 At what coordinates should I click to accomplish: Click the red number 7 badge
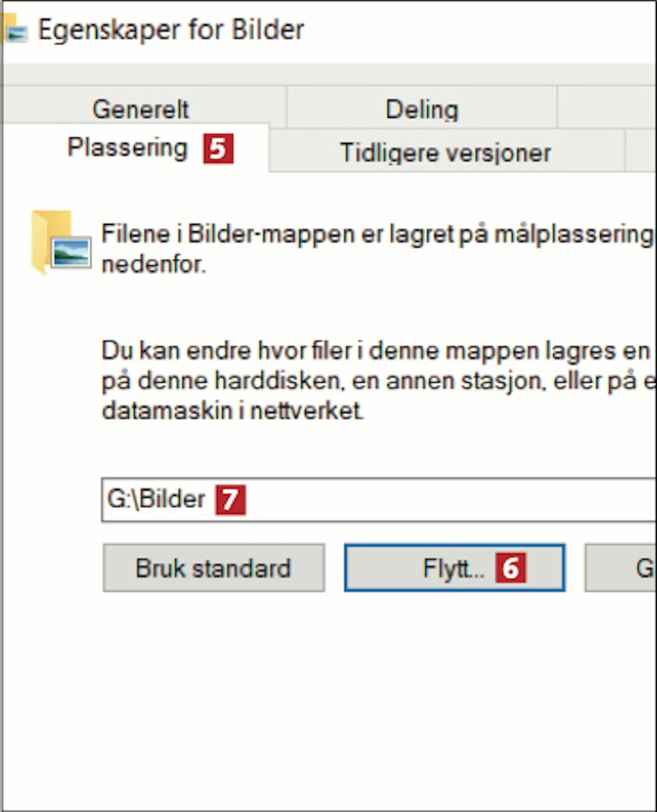pos(230,500)
